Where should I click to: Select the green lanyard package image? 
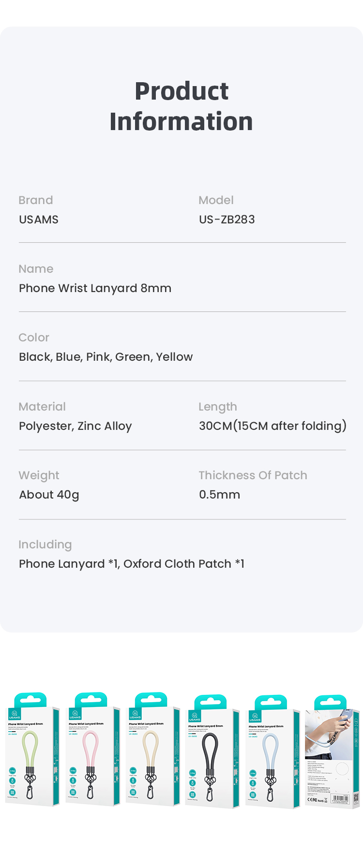click(x=32, y=750)
